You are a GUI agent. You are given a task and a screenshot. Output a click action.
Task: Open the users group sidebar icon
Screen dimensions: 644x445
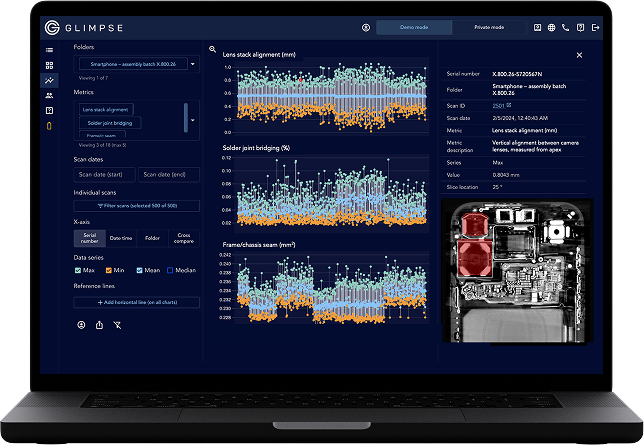click(49, 95)
